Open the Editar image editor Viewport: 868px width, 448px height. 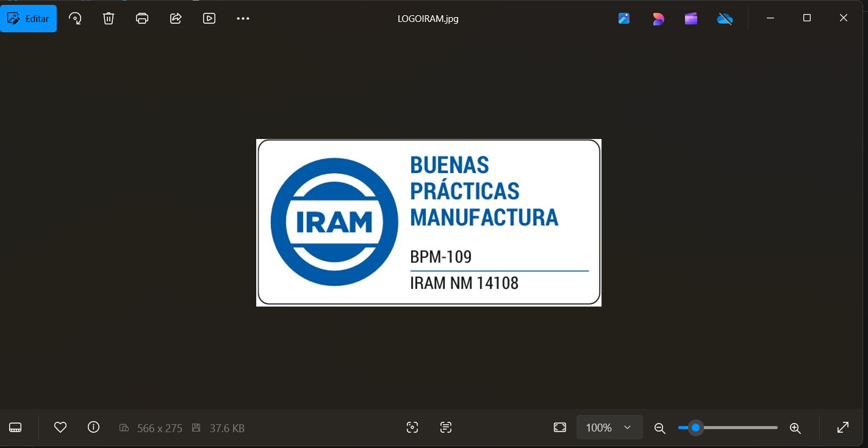click(28, 18)
